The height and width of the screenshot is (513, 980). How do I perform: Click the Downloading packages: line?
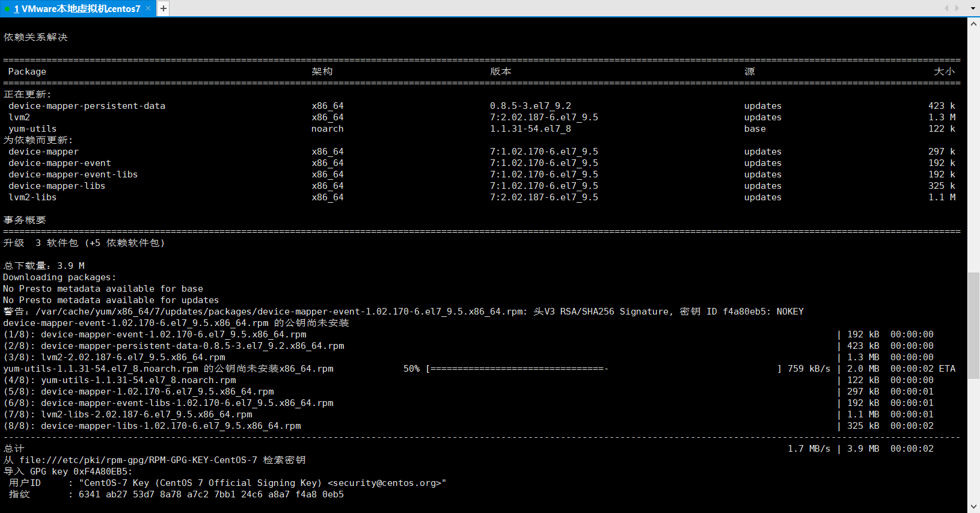point(60,277)
